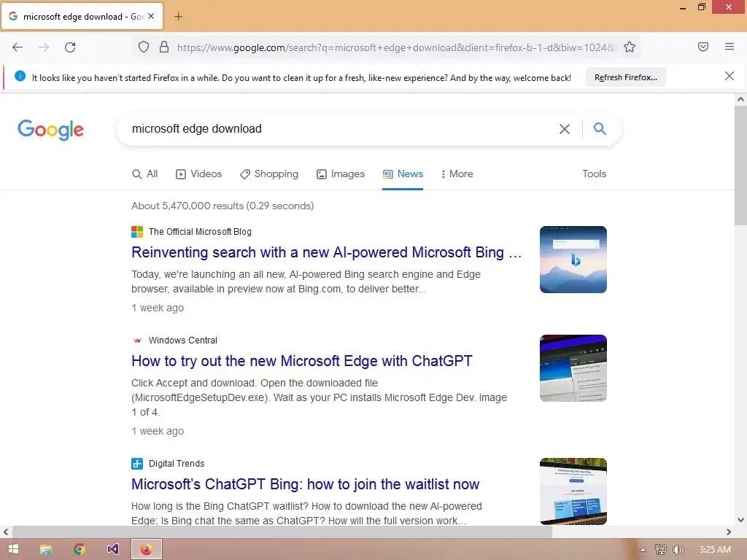
Task: Open the Save to Pocket icon
Action: 703,47
